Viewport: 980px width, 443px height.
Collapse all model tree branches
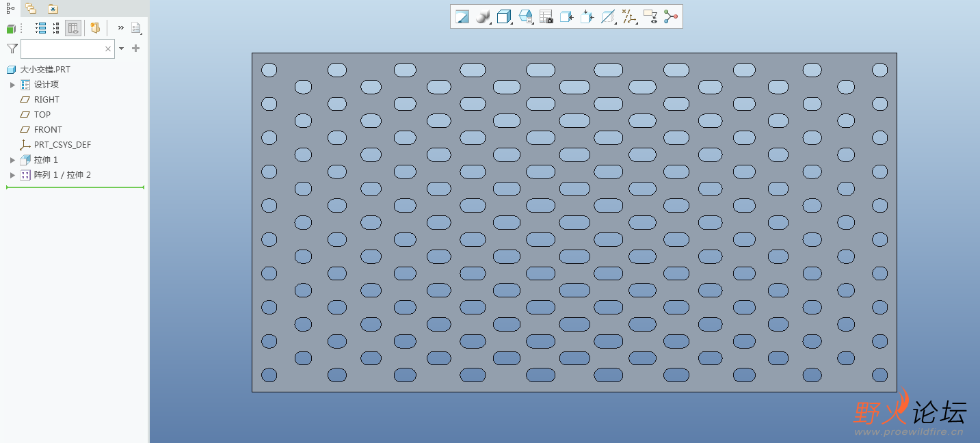pos(56,28)
